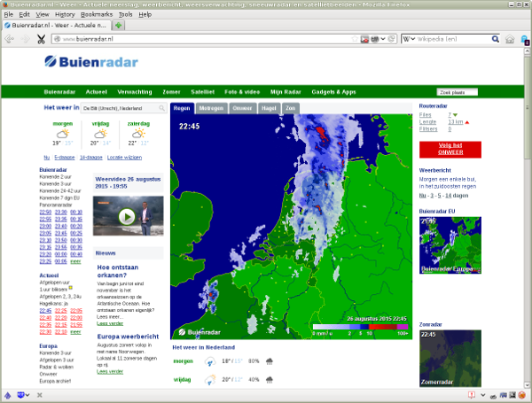Switch to the Motregen radar tab
The image size is (532, 403).
pos(211,108)
